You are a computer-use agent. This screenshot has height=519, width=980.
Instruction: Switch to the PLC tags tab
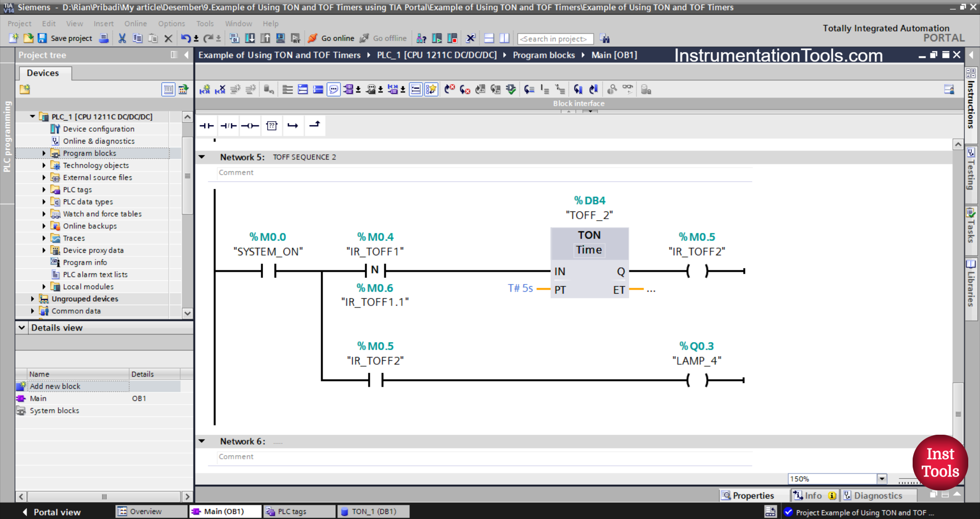(x=292, y=511)
